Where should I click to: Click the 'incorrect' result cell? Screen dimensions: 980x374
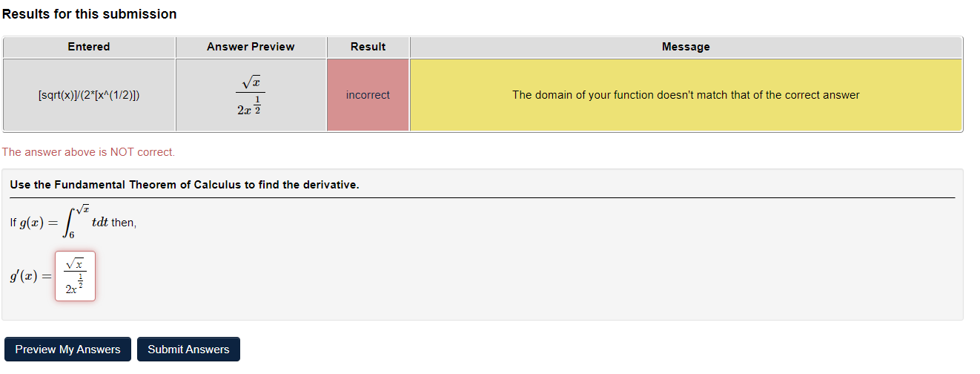tap(368, 95)
